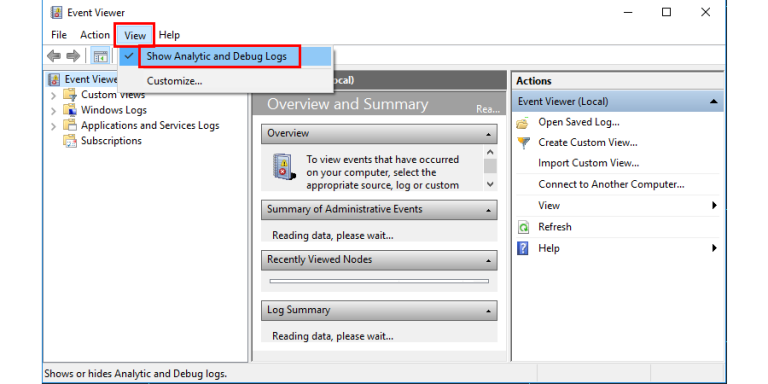The width and height of the screenshot is (768, 384).
Task: Click Create Custom View... action
Action: coord(588,143)
